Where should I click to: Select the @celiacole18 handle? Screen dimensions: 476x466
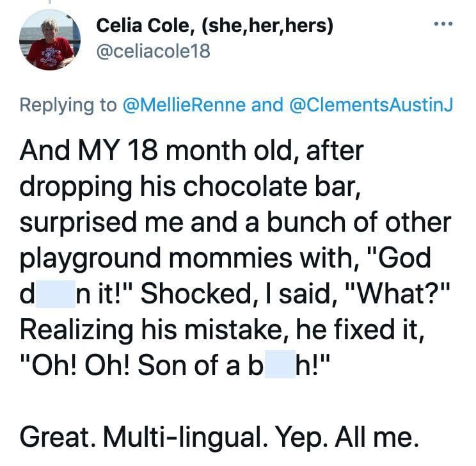154,51
